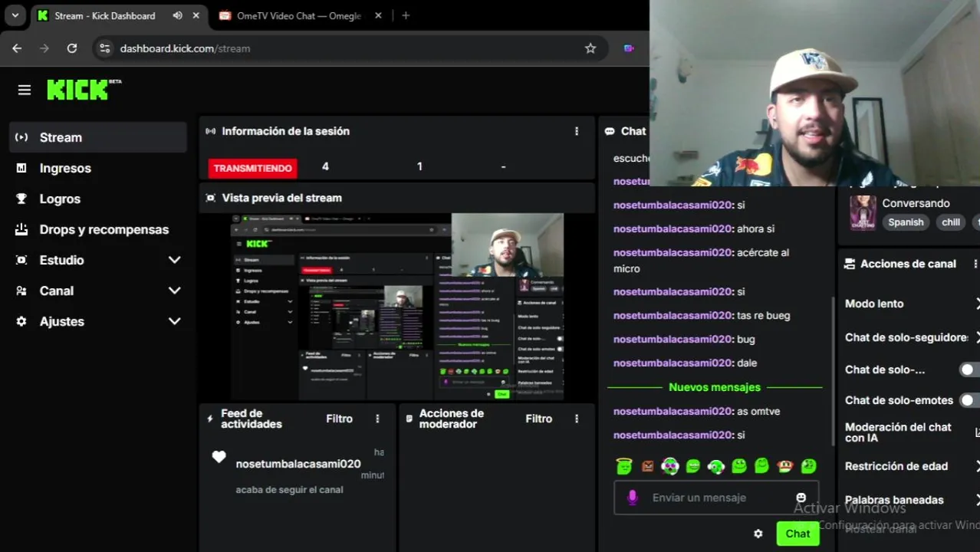
Task: Click the stream preview thumbnail
Action: 397,307
